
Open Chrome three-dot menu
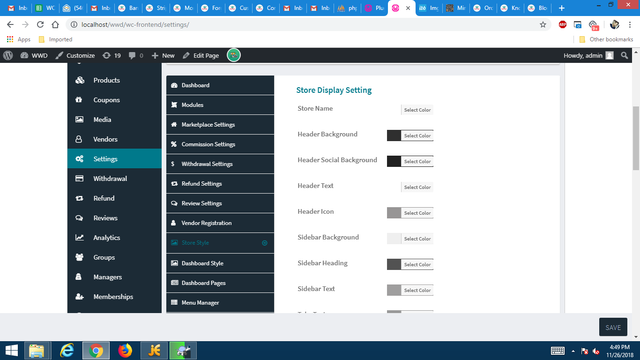point(630,24)
